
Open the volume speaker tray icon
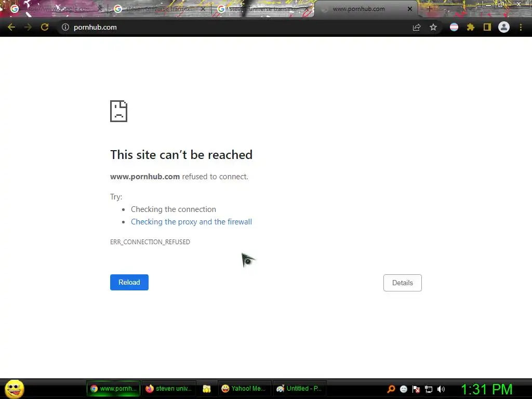(441, 389)
